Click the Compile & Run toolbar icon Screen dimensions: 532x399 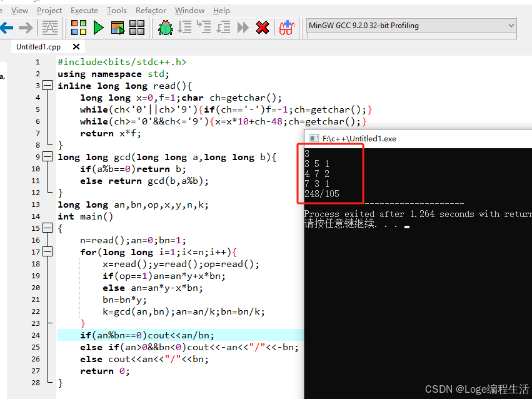click(x=118, y=28)
